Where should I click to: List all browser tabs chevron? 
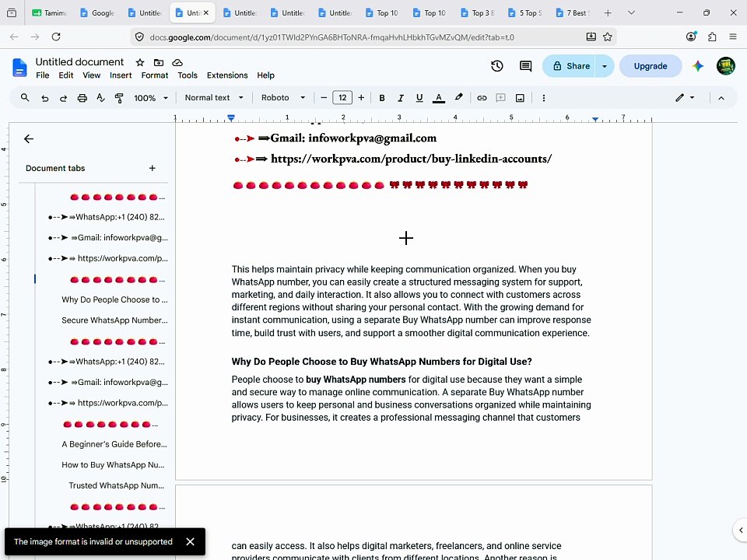631,13
